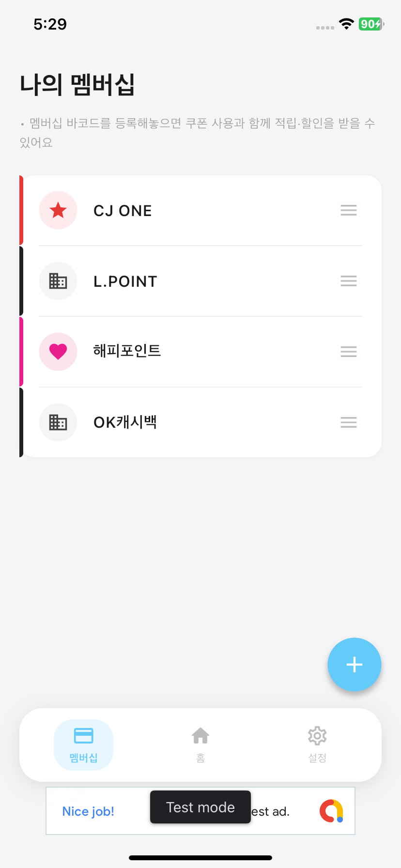
Task: Tap the CJ ONE reorder handle
Action: pyautogui.click(x=349, y=210)
